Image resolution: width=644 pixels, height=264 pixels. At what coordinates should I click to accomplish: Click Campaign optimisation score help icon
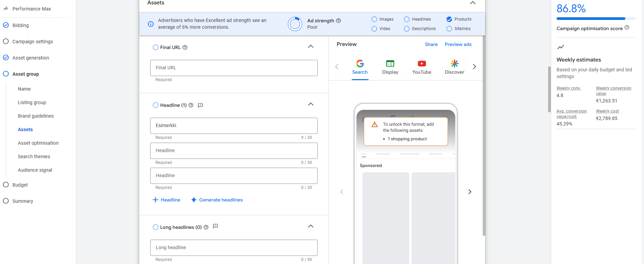coord(627,28)
